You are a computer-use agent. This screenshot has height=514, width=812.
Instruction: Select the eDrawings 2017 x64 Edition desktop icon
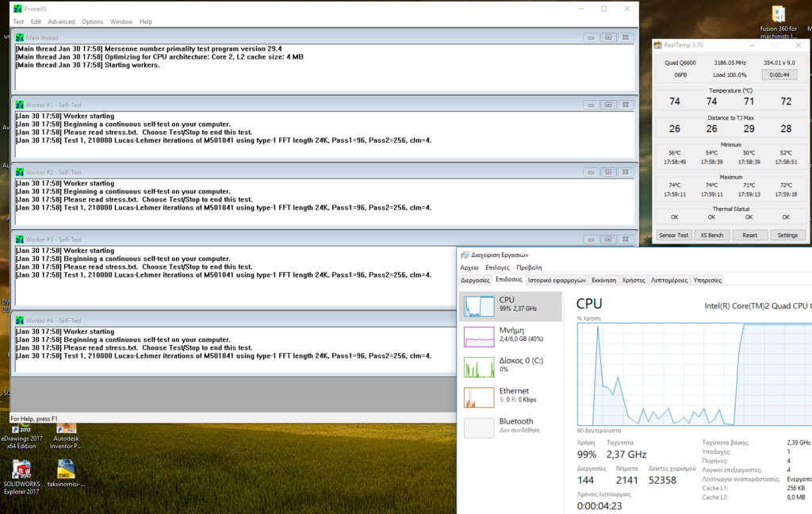[21, 436]
